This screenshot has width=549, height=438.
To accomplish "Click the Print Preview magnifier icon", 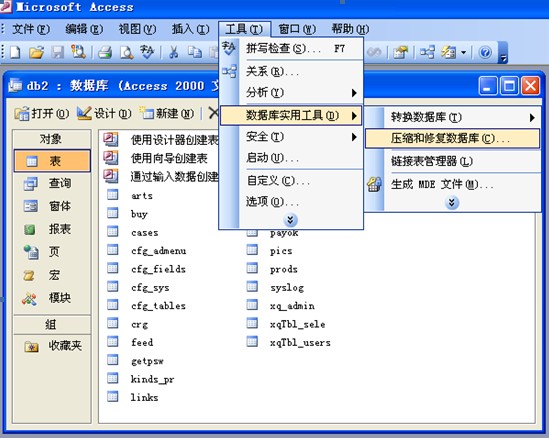I will click(x=126, y=53).
